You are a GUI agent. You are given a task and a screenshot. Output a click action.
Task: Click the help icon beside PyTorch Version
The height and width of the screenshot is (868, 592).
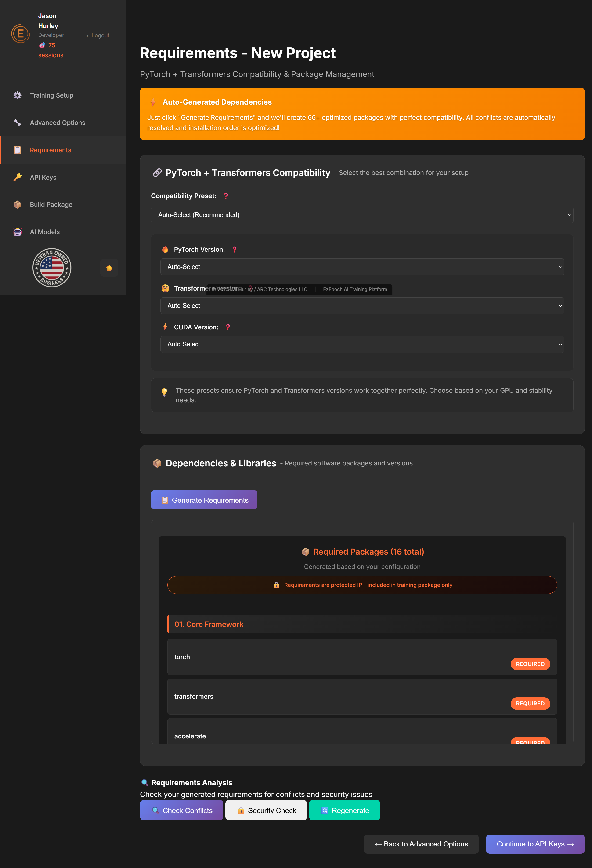pyautogui.click(x=235, y=250)
